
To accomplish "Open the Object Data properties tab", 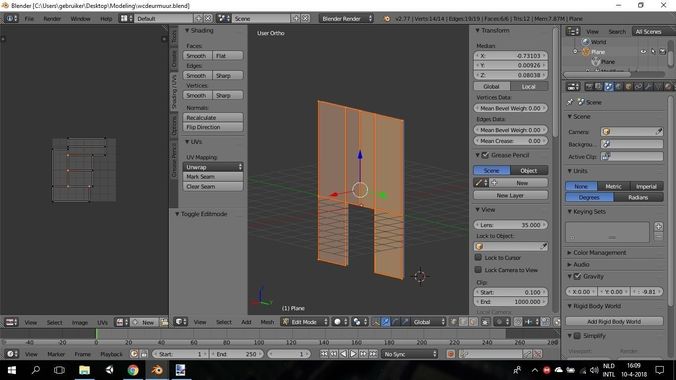I will click(658, 87).
